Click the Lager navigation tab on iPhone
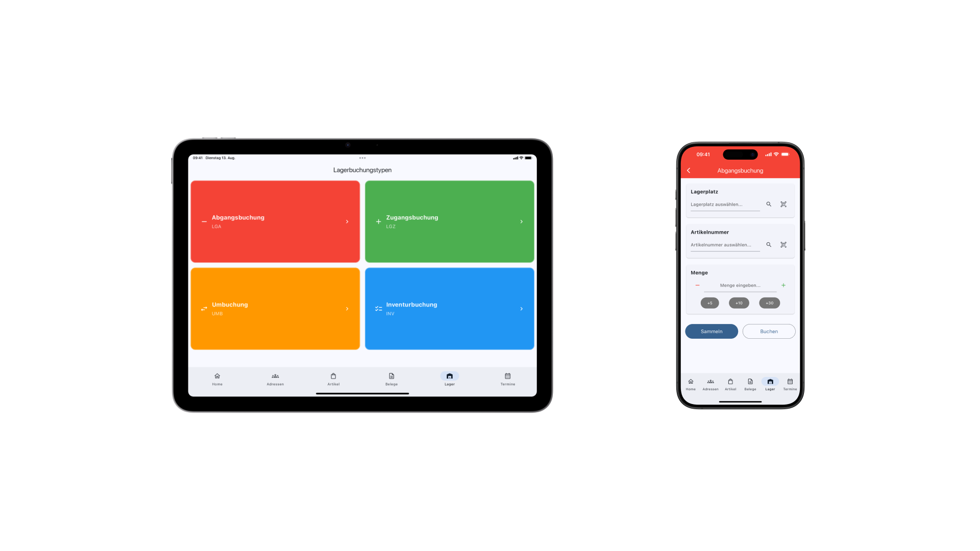Viewport: 980px width, 551px height. tap(770, 384)
